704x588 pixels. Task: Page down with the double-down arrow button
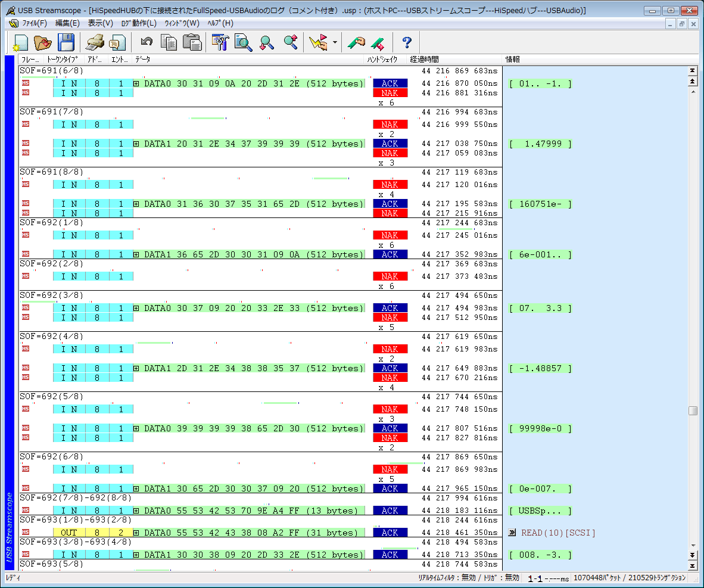tap(692, 555)
